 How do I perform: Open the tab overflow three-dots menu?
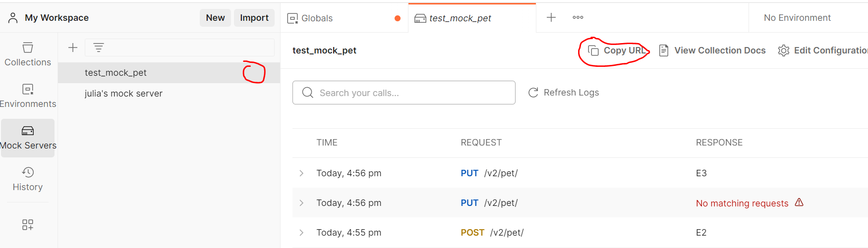578,18
